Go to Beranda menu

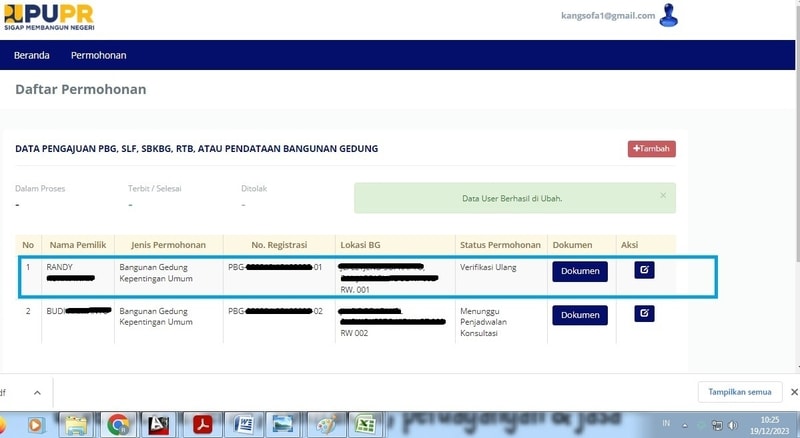pos(32,55)
